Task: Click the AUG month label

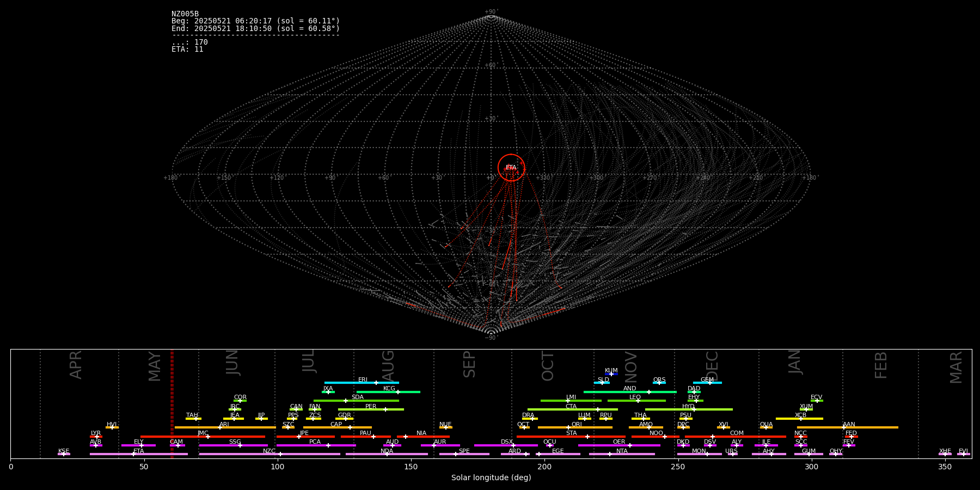Action: click(388, 366)
